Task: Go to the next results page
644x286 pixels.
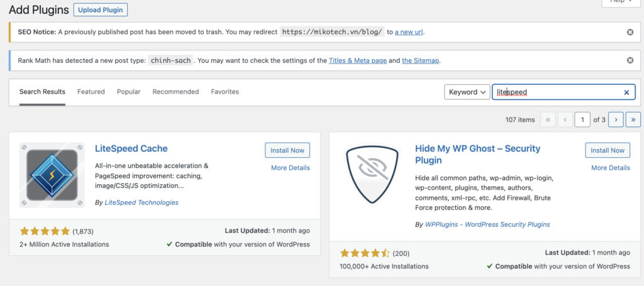Action: point(616,119)
